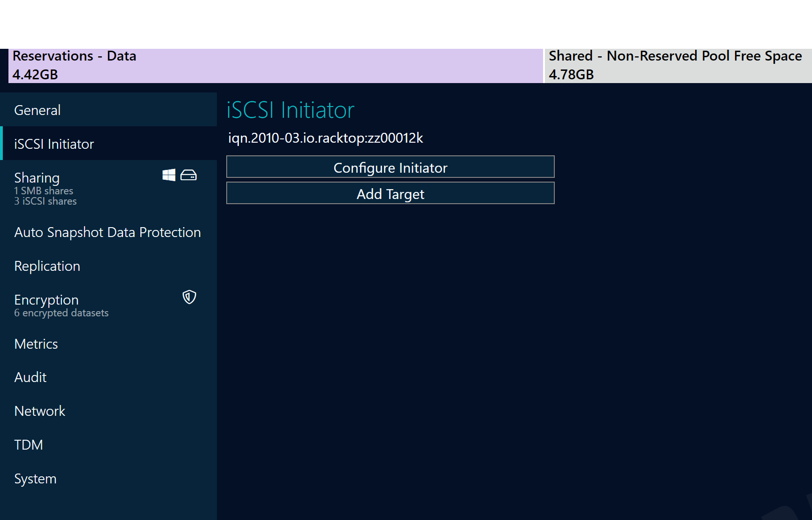
Task: Open the TDM section
Action: 29,444
